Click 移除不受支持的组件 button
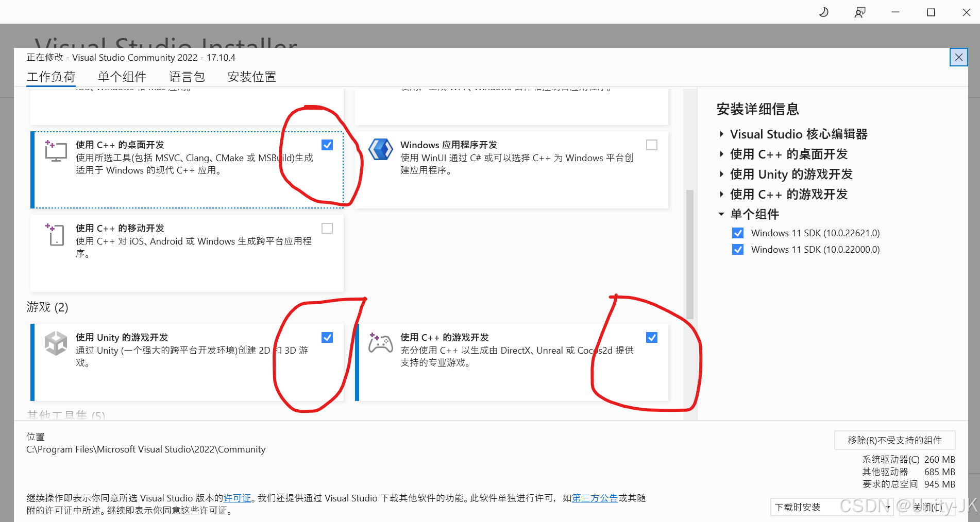The height and width of the screenshot is (522, 980). pos(894,440)
